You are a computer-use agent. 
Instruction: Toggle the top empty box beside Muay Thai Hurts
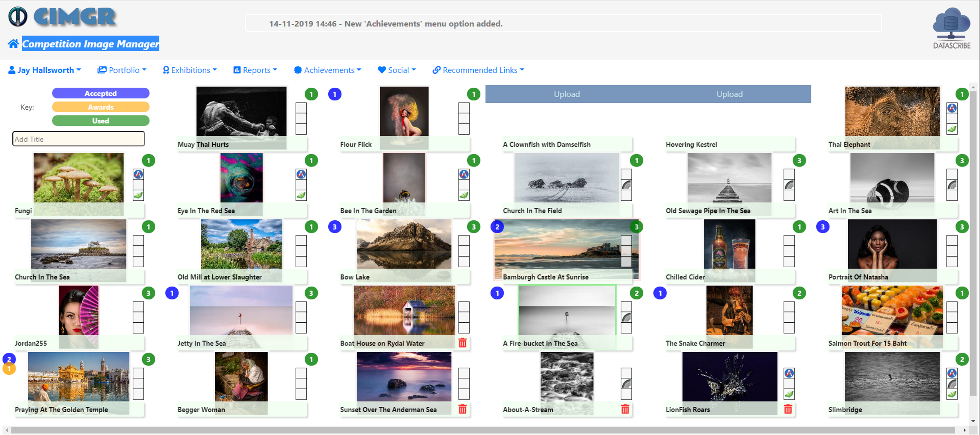click(x=301, y=108)
